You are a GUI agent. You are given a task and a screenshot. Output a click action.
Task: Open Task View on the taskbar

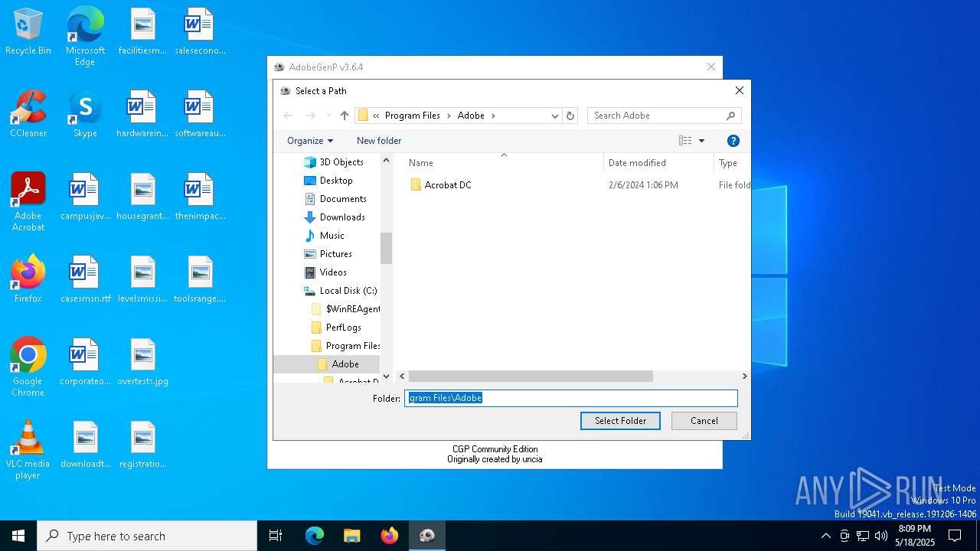click(x=276, y=536)
